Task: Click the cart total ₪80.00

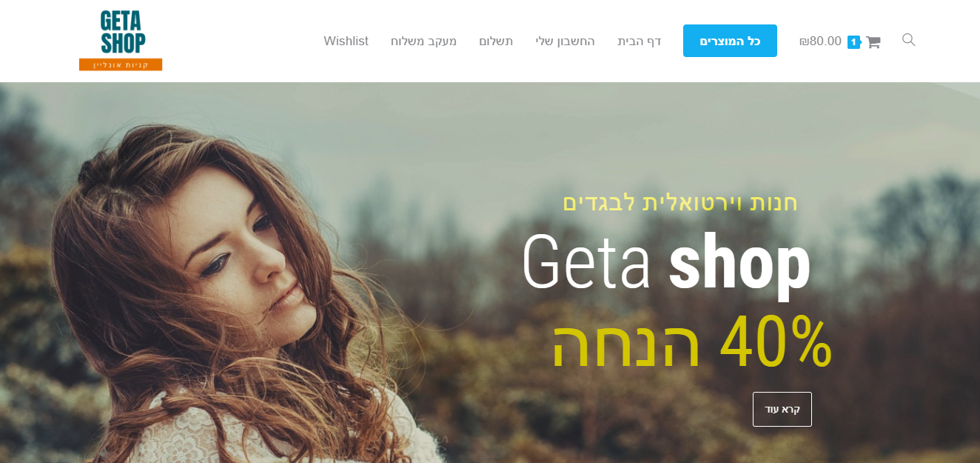Action: click(x=820, y=41)
